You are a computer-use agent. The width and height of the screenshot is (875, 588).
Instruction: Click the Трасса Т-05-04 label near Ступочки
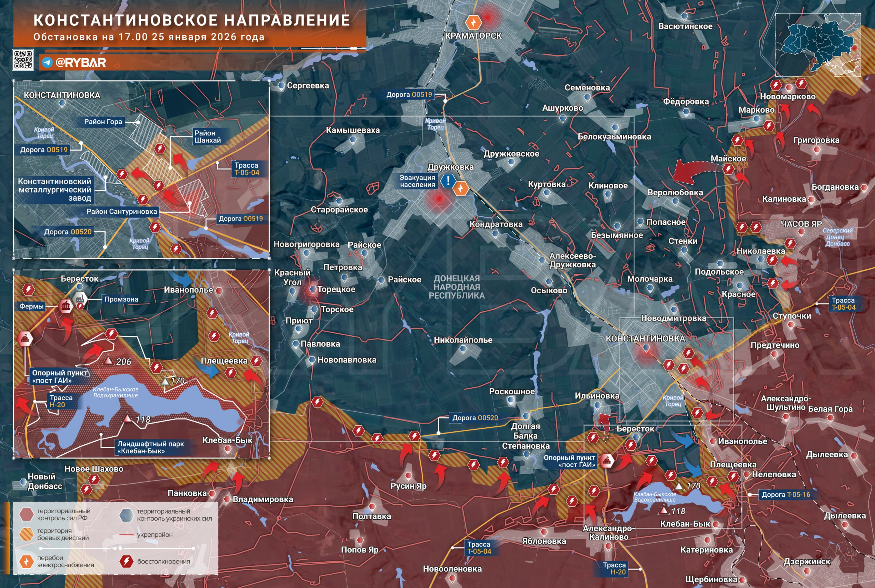(x=844, y=304)
